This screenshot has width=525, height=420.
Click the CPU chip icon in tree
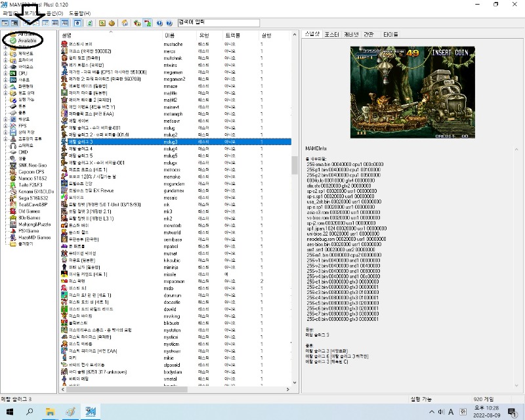pos(13,73)
